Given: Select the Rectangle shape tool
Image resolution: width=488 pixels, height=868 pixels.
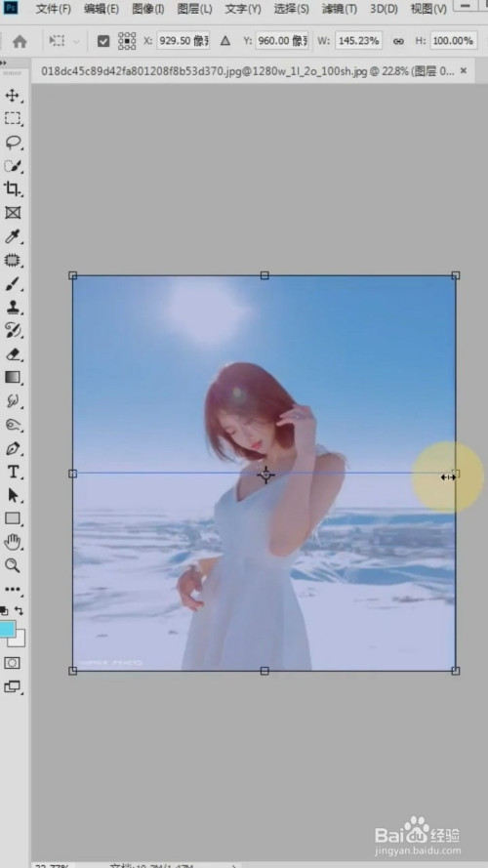Looking at the screenshot, I should click(x=12, y=518).
